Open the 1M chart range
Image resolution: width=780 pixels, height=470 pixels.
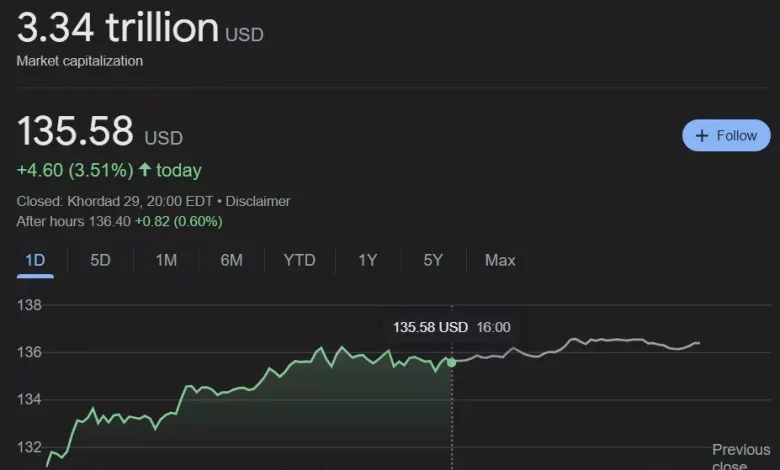pos(166,260)
